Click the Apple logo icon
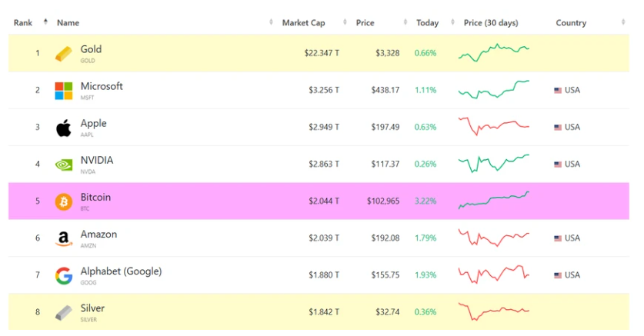The image size is (644, 336). point(63,128)
